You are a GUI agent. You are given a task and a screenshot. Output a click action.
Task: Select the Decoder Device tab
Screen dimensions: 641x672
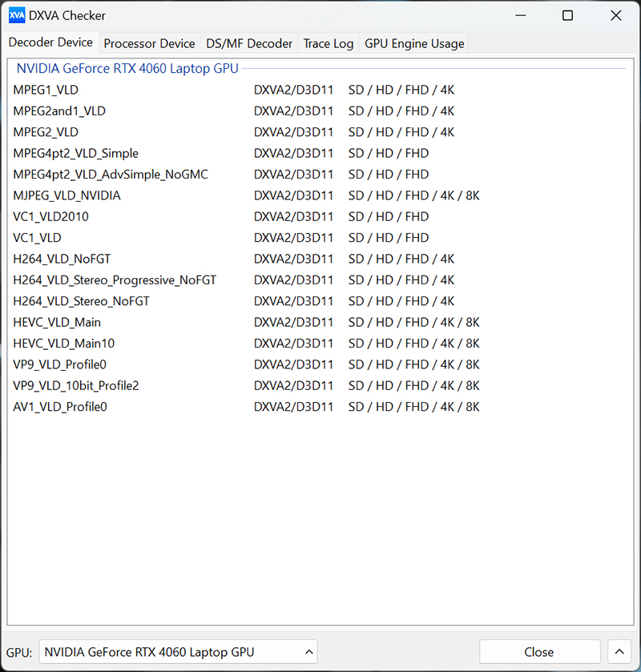[x=50, y=42]
